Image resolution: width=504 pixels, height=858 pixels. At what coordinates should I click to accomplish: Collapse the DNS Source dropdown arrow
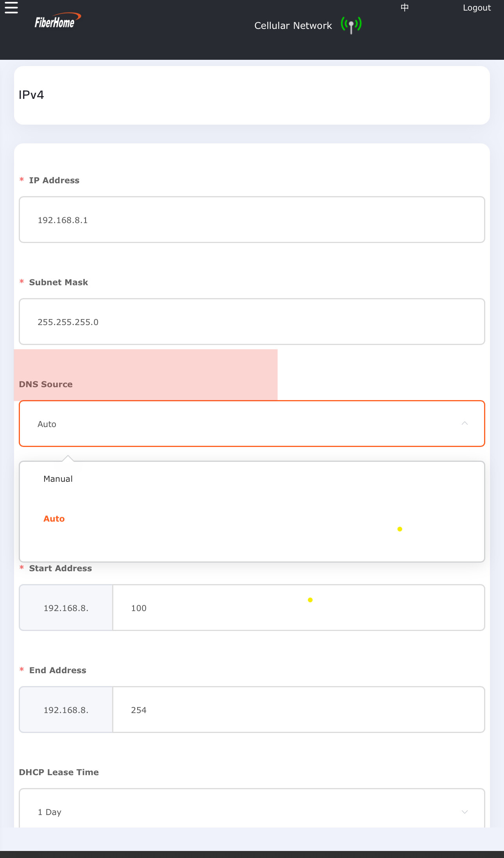click(x=464, y=424)
